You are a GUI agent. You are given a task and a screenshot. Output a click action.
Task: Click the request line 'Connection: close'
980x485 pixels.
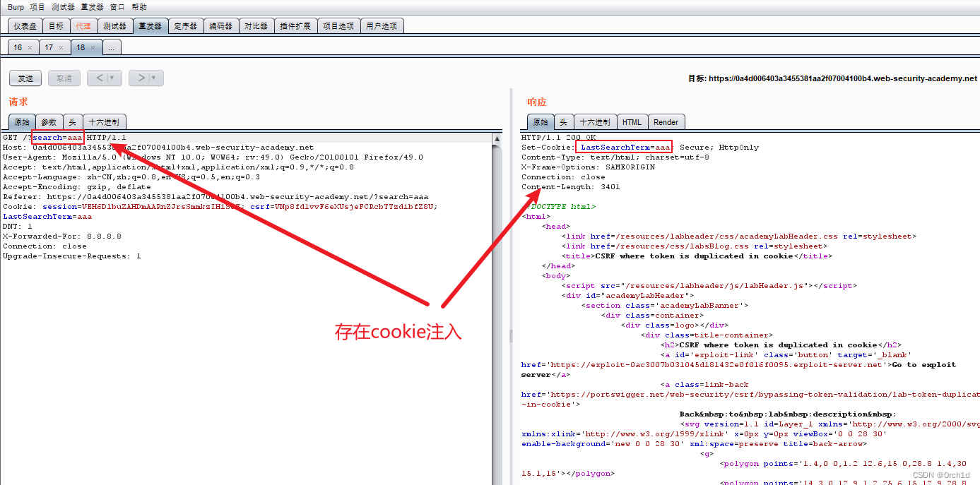(45, 246)
